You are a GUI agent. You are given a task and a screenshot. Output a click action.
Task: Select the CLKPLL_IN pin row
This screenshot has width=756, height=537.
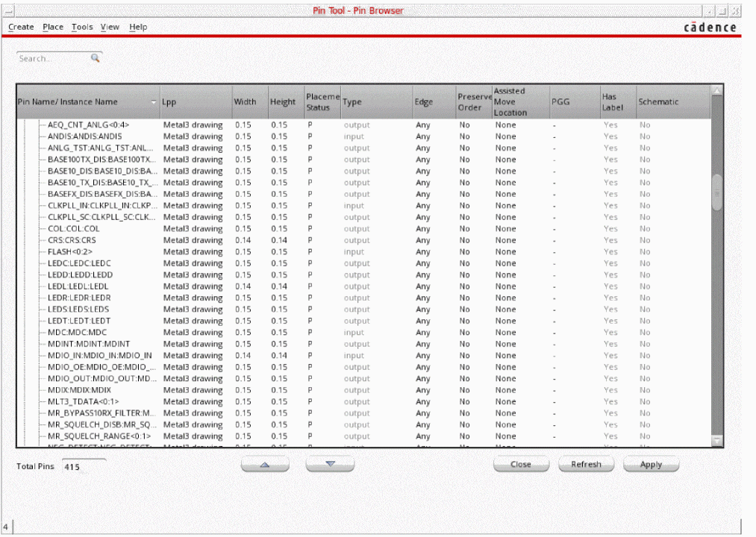click(x=363, y=206)
